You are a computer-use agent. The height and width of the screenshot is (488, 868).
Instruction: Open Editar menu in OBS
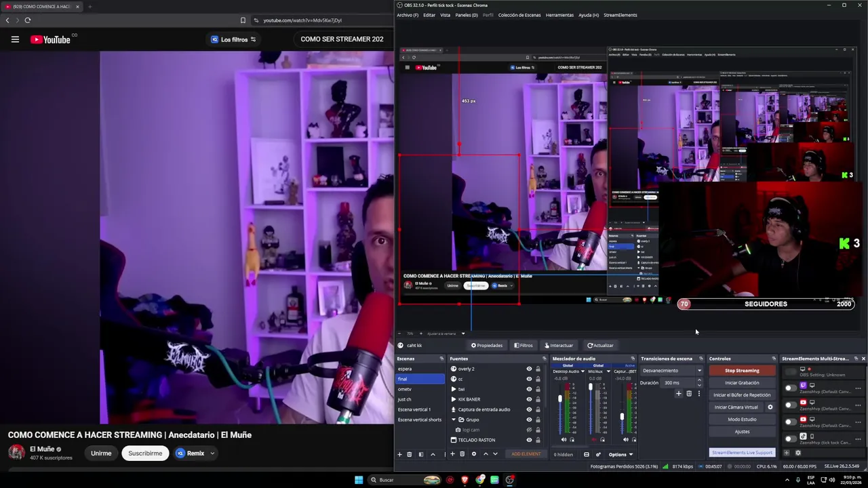tap(429, 15)
